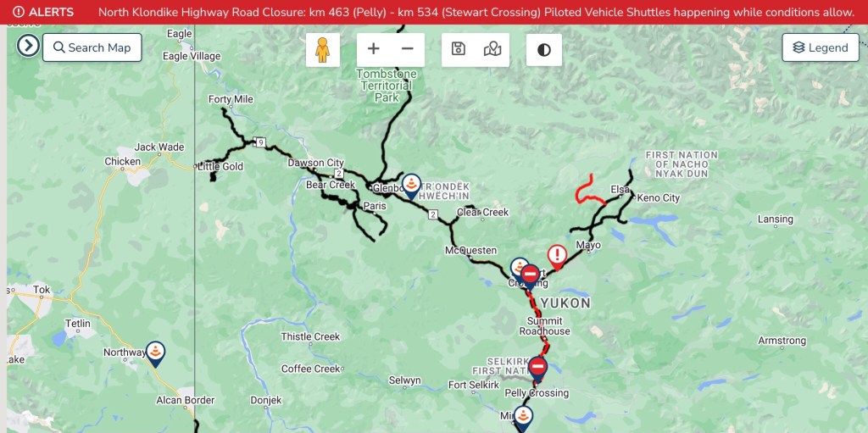Click the route 9 highway shield
Viewport: 868px width, 433px height.
(260, 143)
